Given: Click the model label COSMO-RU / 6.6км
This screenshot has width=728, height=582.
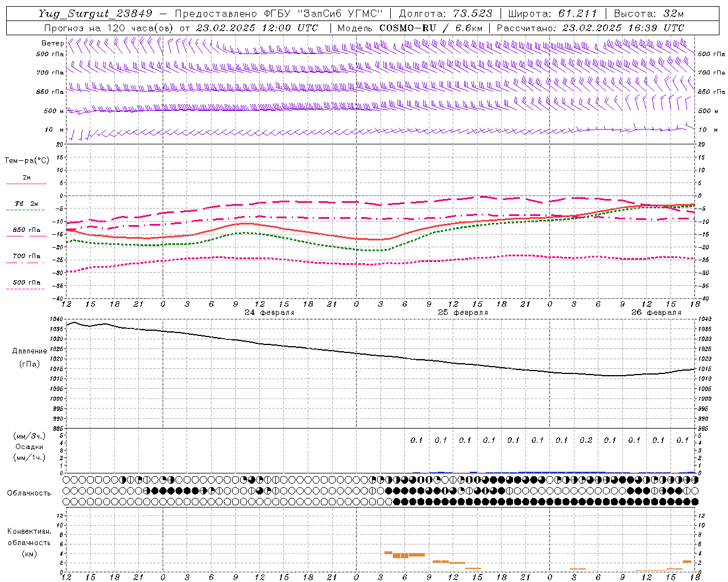Looking at the screenshot, I should (431, 28).
